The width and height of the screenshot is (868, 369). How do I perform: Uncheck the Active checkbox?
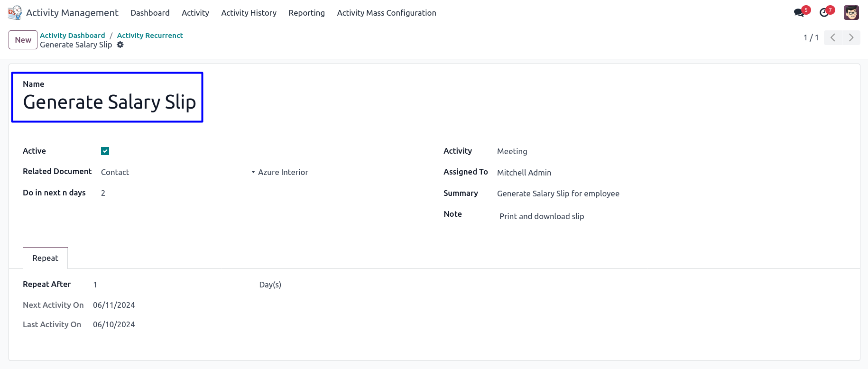[x=105, y=151]
